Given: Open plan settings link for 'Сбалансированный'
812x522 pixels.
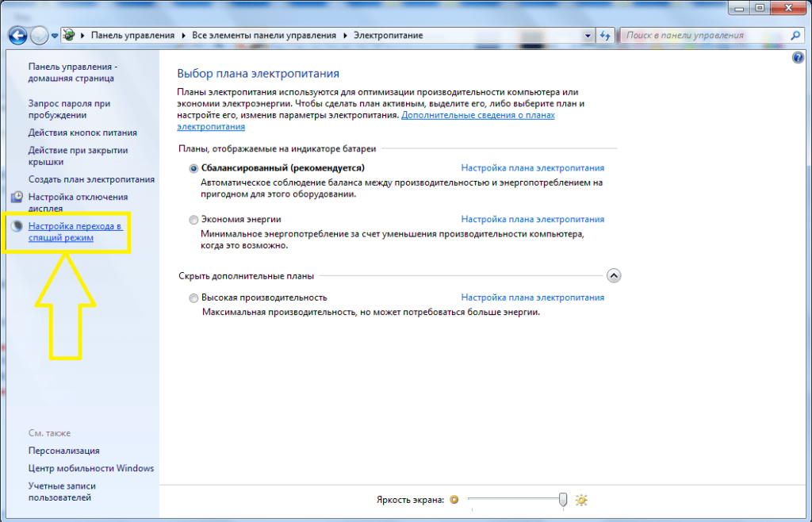Looking at the screenshot, I should coord(533,168).
